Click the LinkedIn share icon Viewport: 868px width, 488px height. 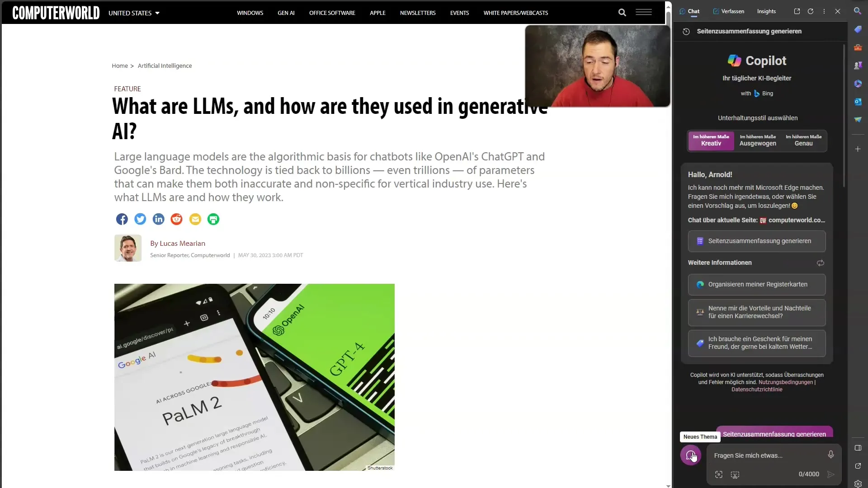[158, 219]
